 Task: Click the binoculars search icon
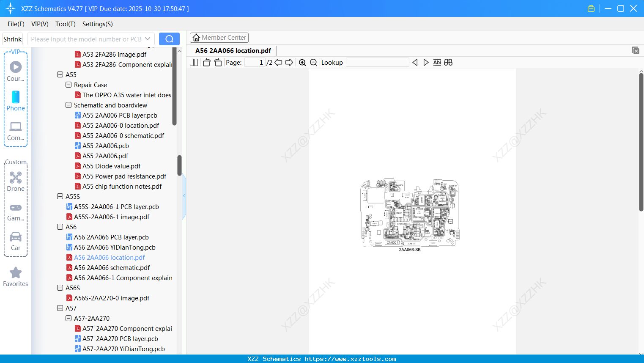point(448,62)
